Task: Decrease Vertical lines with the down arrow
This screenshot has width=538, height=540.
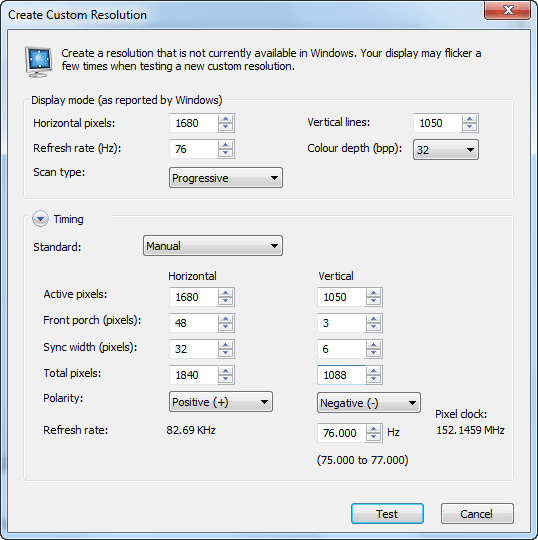Action: [469, 127]
